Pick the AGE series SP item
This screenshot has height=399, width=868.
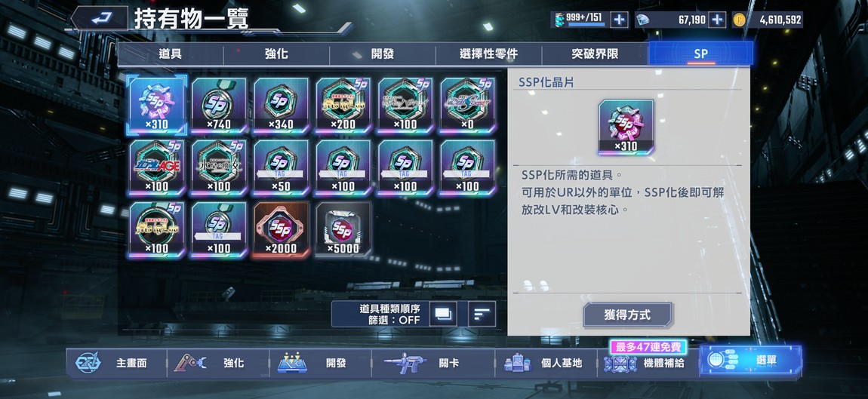point(157,167)
